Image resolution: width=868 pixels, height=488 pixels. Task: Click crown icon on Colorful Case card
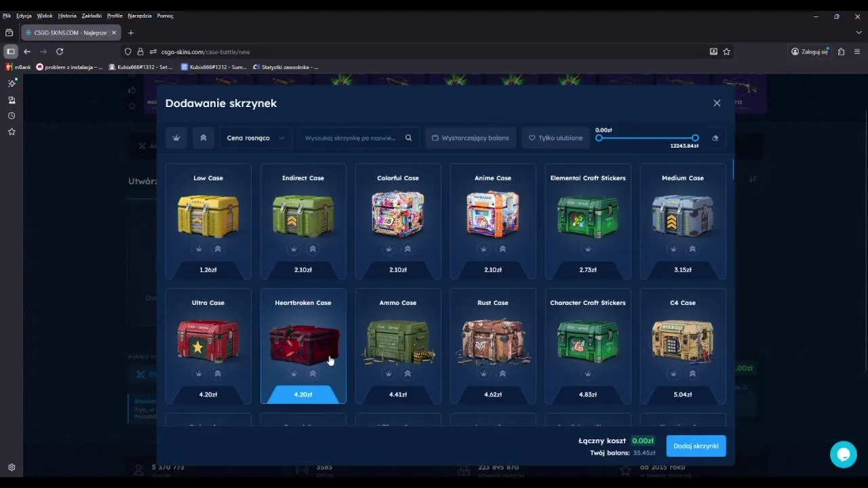click(x=389, y=249)
